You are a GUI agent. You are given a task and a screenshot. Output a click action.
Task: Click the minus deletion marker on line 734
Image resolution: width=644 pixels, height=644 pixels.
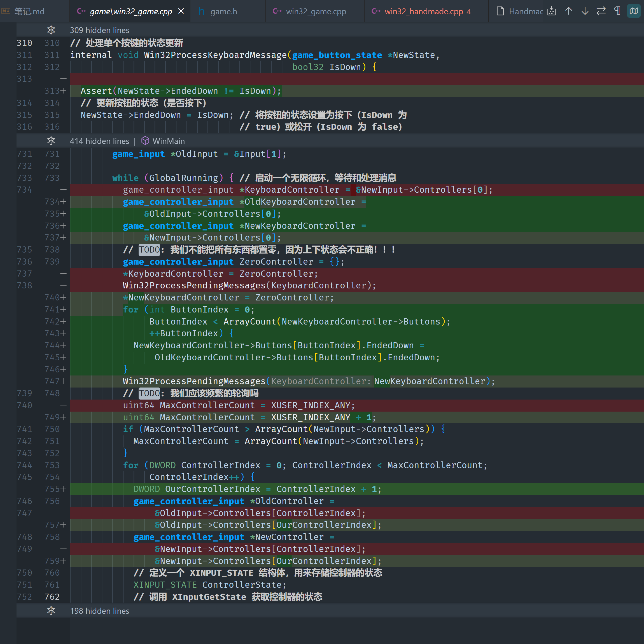63,190
